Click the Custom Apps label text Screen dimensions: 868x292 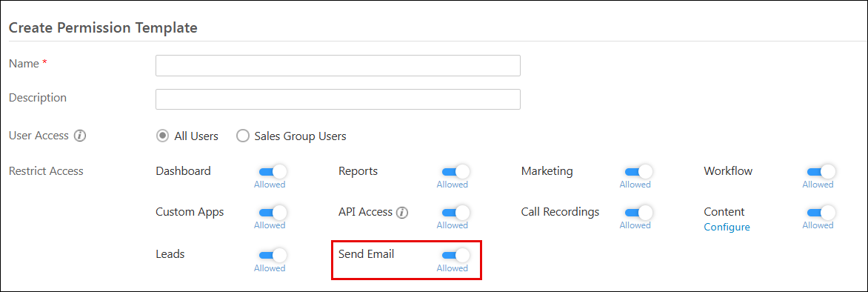190,212
